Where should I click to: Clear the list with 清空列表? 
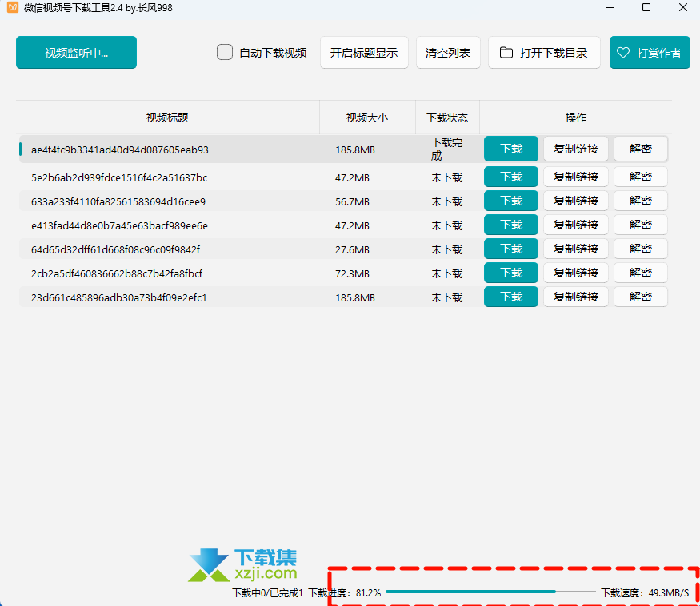(448, 53)
